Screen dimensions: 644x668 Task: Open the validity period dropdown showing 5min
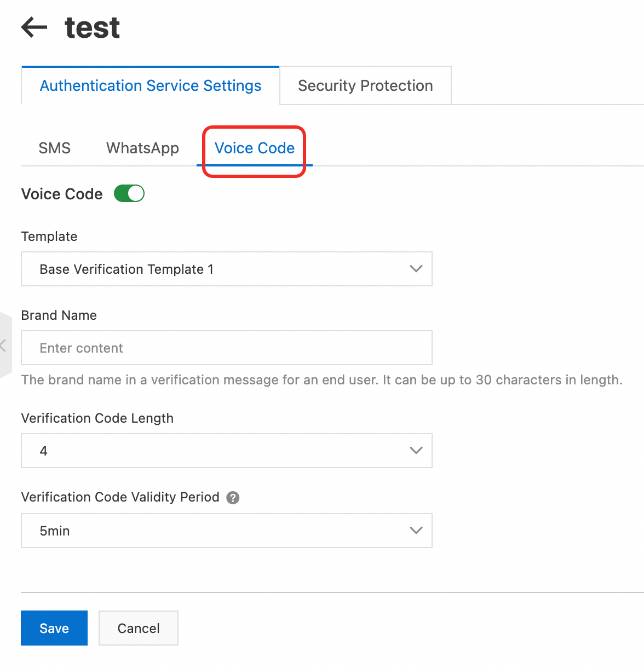[x=219, y=531]
